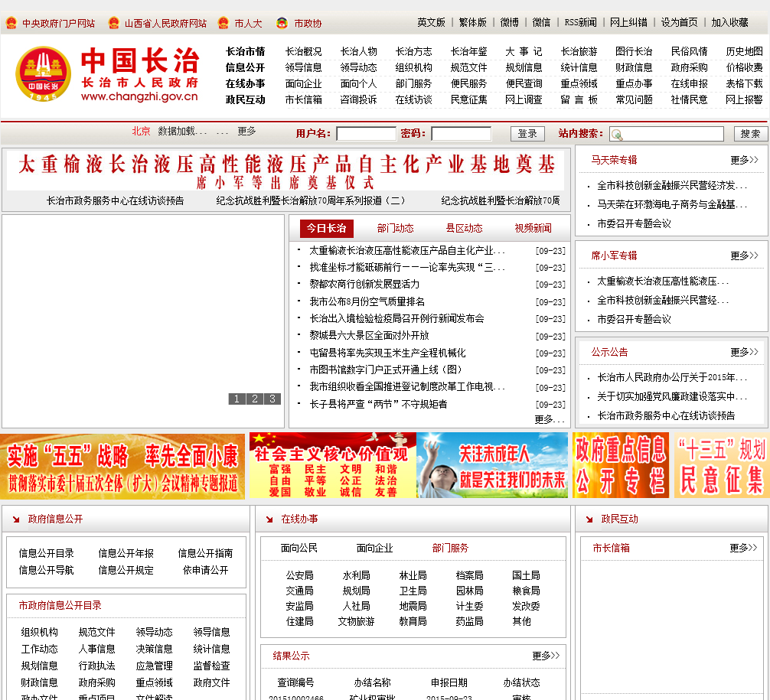This screenshot has height=700, width=770.
Task: Open the 政民互动 main menu
Action: click(245, 99)
